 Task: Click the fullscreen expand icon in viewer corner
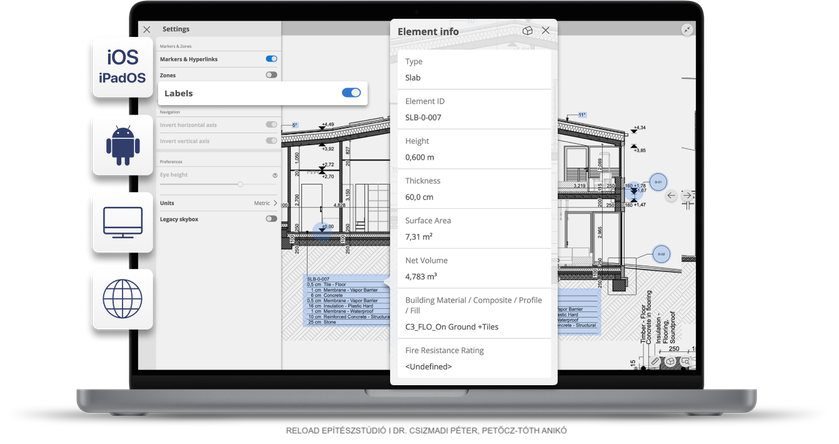click(x=687, y=30)
